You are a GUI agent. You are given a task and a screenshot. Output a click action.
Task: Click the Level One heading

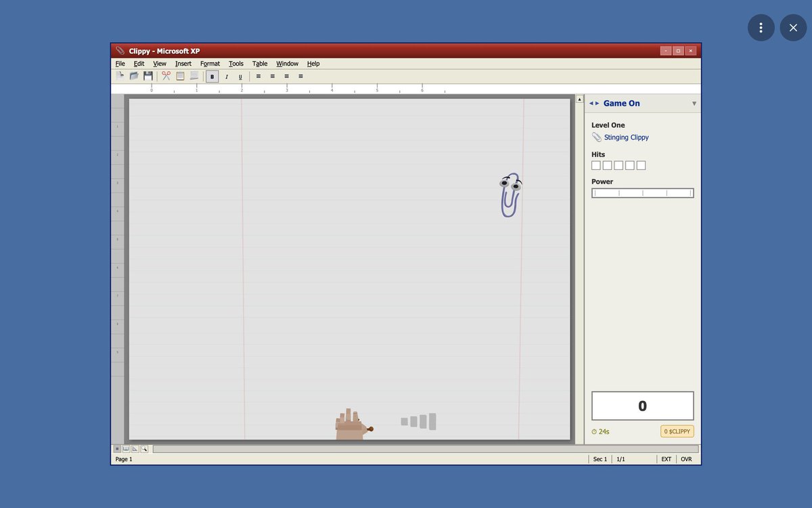[x=608, y=125]
